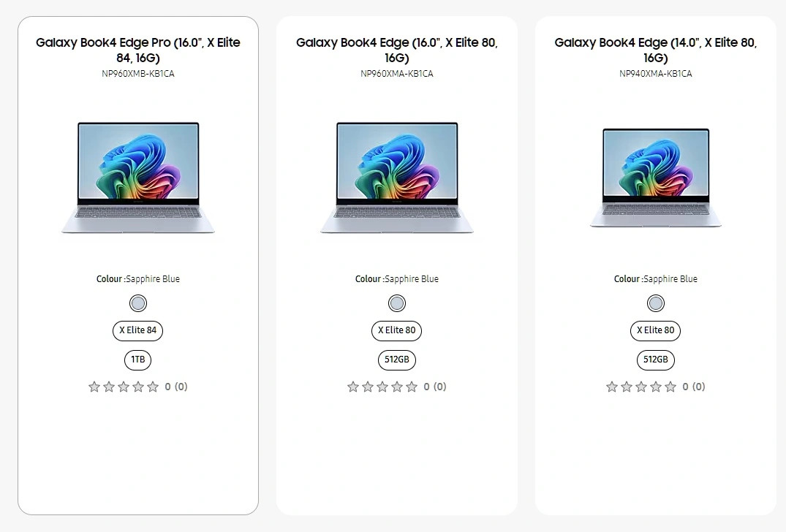Open the 16.0" Galaxy Book4 Edge laptop image
The height and width of the screenshot is (532, 786).
pos(396,178)
